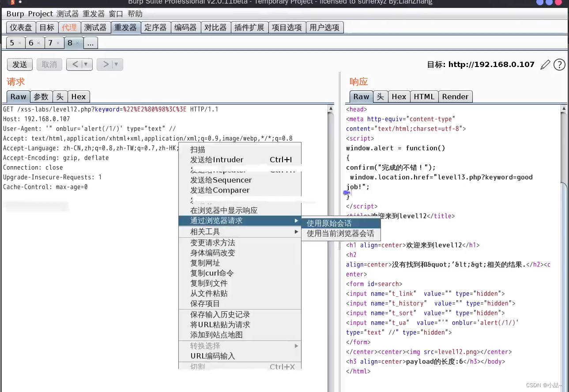Choose 发送给Sequencer in context menu
The height and width of the screenshot is (392, 569).
240,180
